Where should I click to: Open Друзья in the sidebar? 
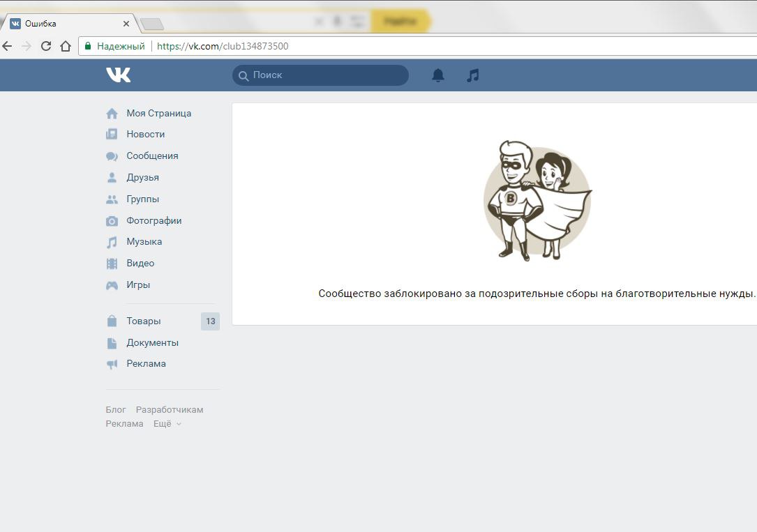[x=142, y=178]
